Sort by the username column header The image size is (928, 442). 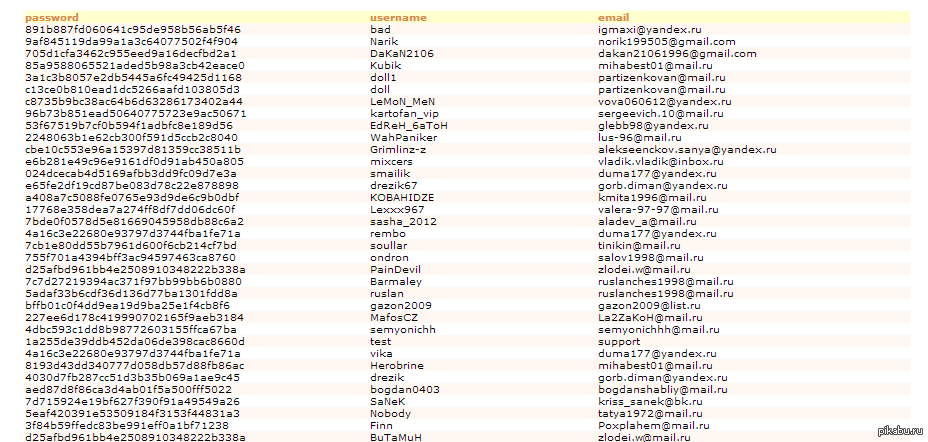point(398,18)
